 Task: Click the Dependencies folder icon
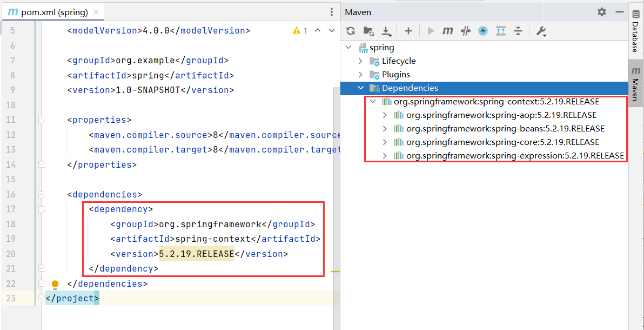coord(374,88)
